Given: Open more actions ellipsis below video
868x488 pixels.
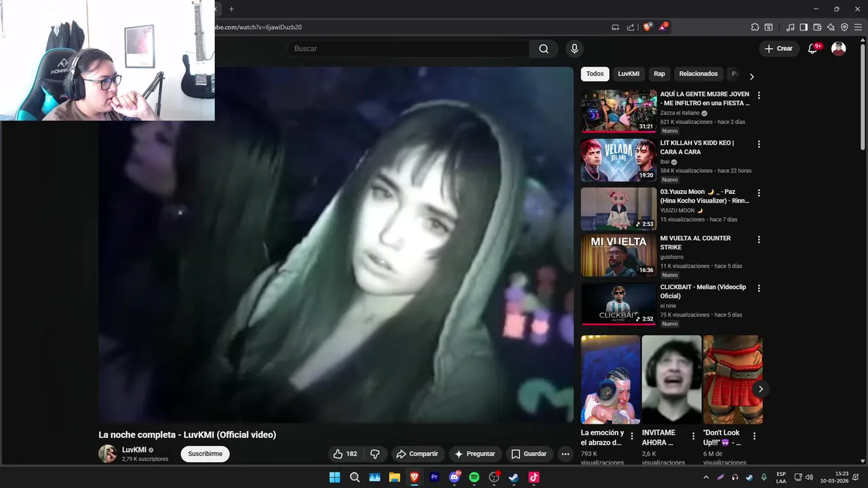Looking at the screenshot, I should pos(565,454).
